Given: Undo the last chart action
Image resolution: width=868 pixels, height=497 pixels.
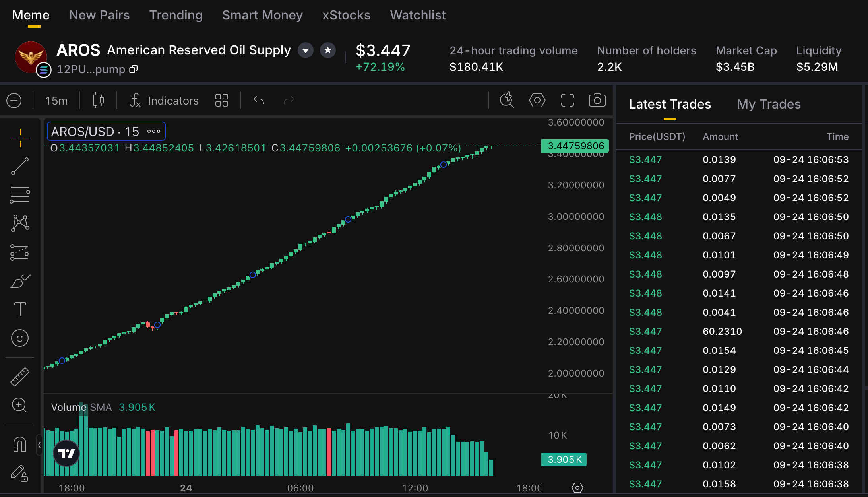Looking at the screenshot, I should click(259, 100).
